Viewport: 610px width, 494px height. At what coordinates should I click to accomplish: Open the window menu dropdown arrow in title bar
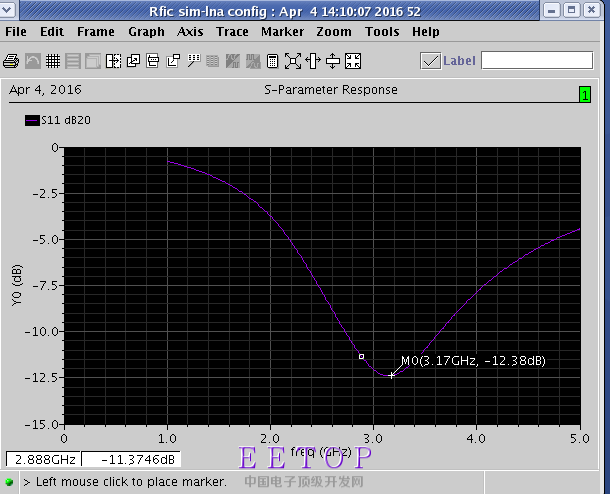pos(7,10)
